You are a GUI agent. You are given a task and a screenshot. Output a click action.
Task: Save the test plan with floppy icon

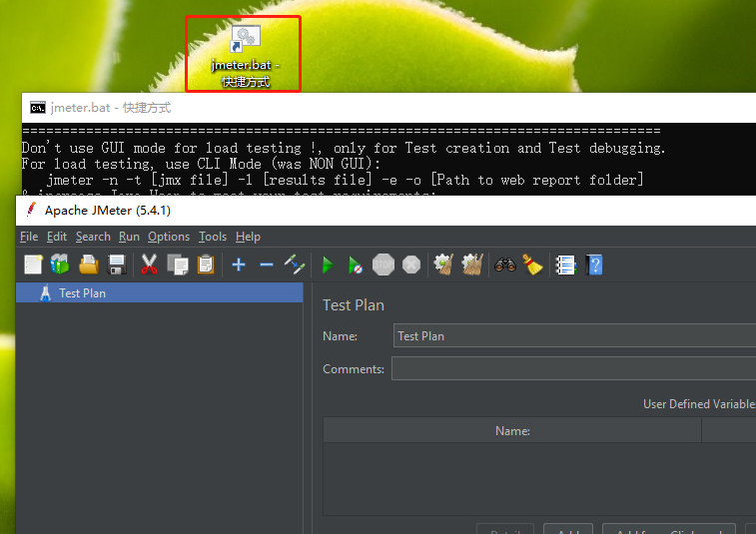(x=117, y=265)
